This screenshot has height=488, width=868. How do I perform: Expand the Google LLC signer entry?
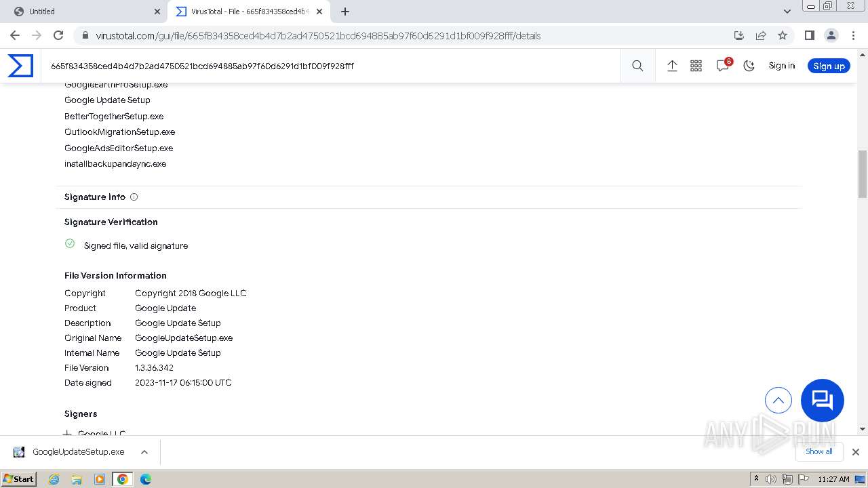67,434
